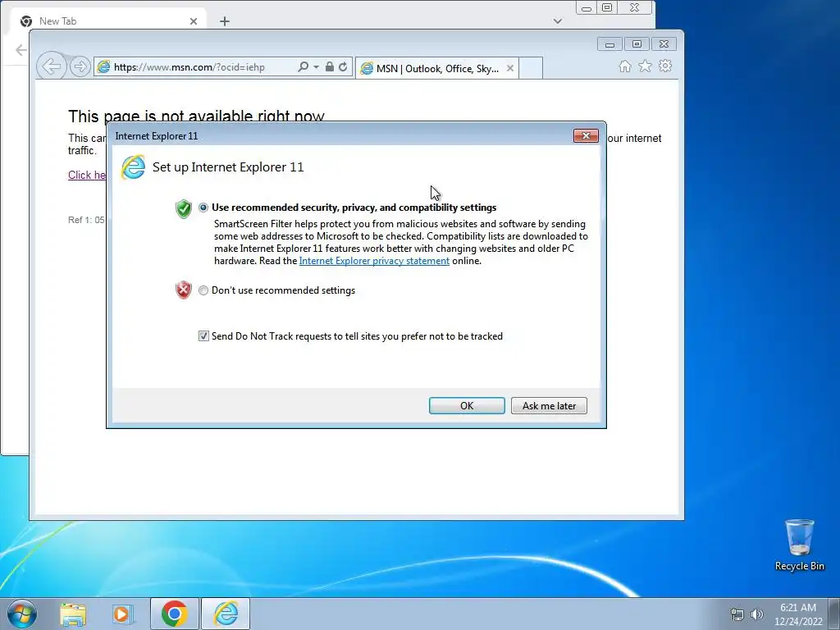Open IE Tools gear menu
Viewport: 840px width, 630px height.
click(x=665, y=66)
